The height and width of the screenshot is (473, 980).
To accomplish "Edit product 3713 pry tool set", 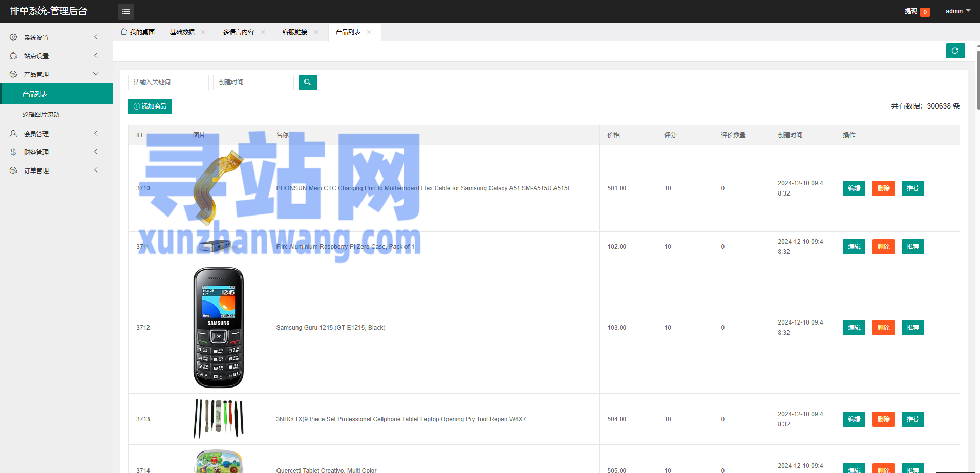I will [854, 419].
